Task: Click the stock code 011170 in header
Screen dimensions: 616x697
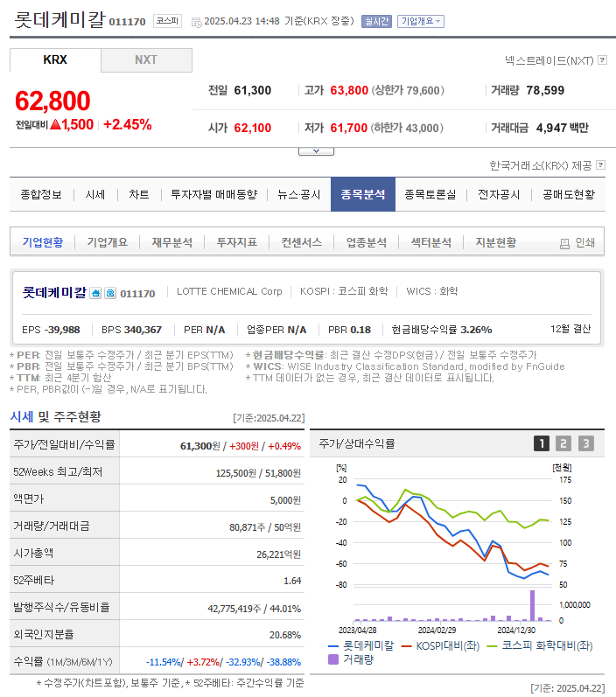Action: pyautogui.click(x=127, y=22)
